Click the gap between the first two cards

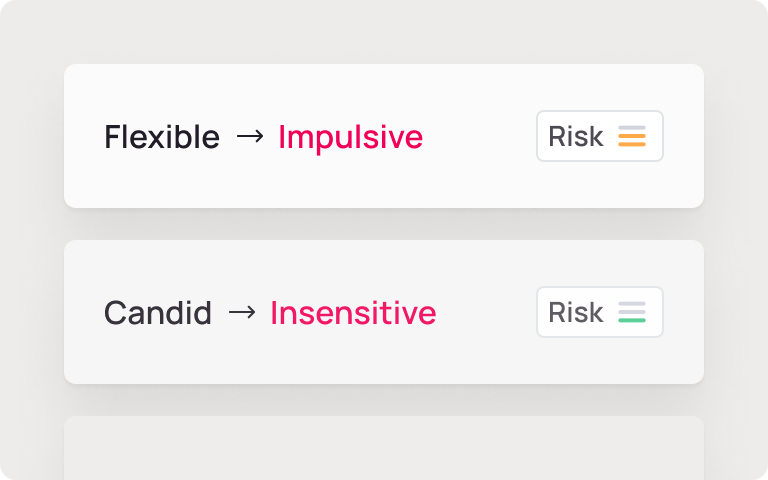[384, 224]
